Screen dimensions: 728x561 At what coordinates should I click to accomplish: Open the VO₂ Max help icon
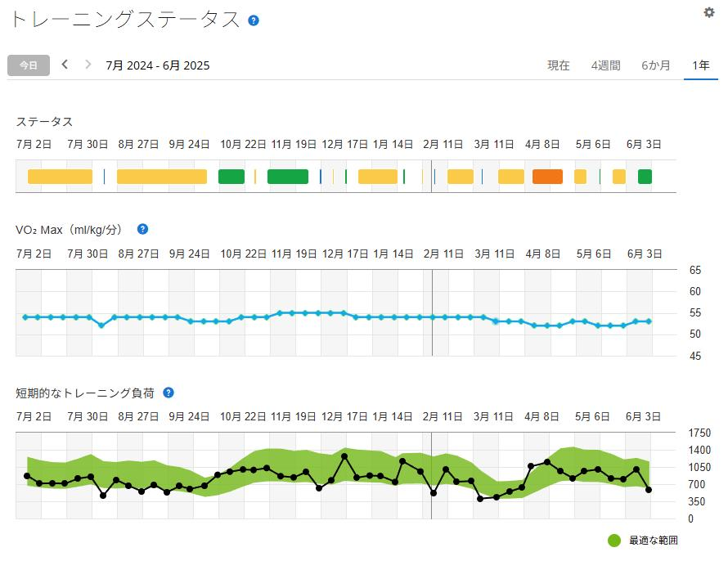(x=142, y=229)
